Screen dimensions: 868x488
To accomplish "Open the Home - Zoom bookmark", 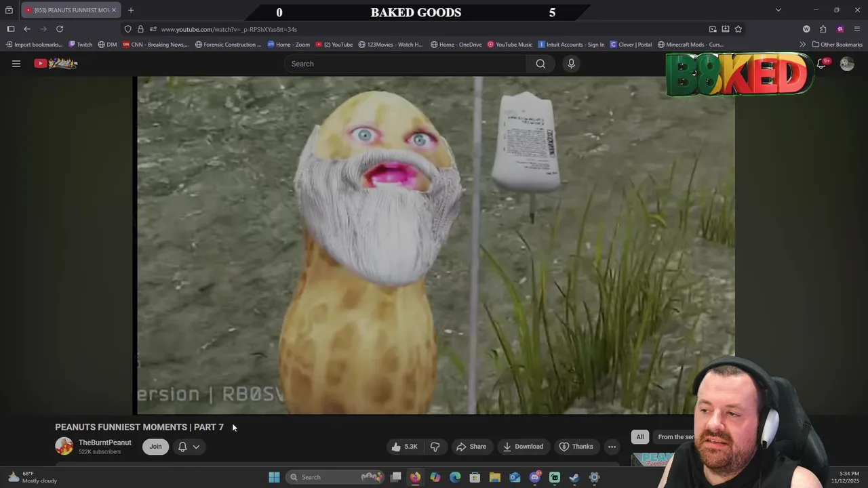I will [x=289, y=45].
